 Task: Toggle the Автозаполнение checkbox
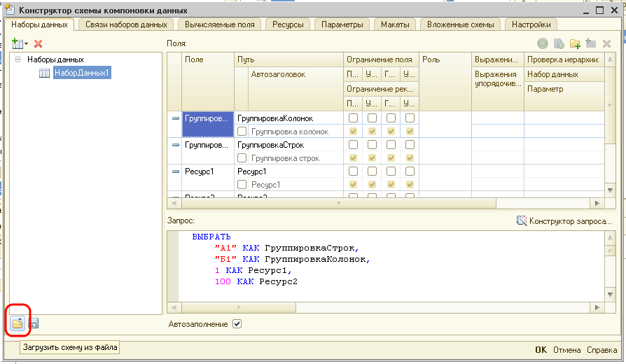[x=237, y=324]
